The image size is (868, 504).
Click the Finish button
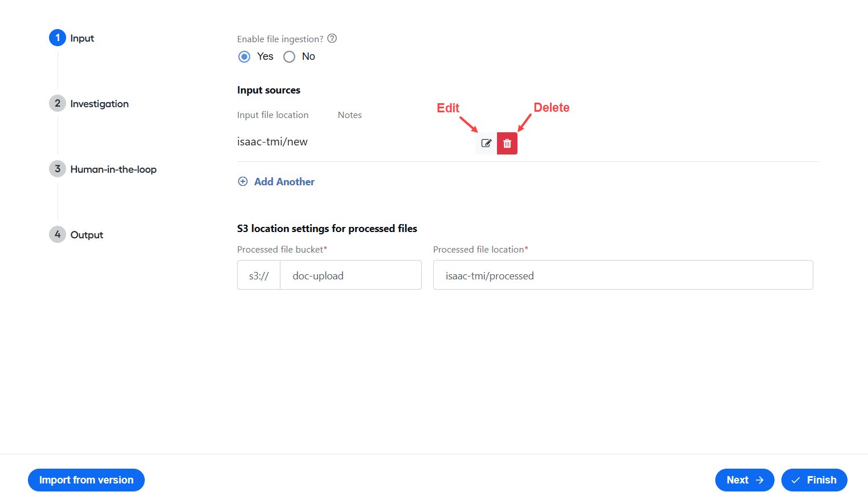pyautogui.click(x=814, y=480)
